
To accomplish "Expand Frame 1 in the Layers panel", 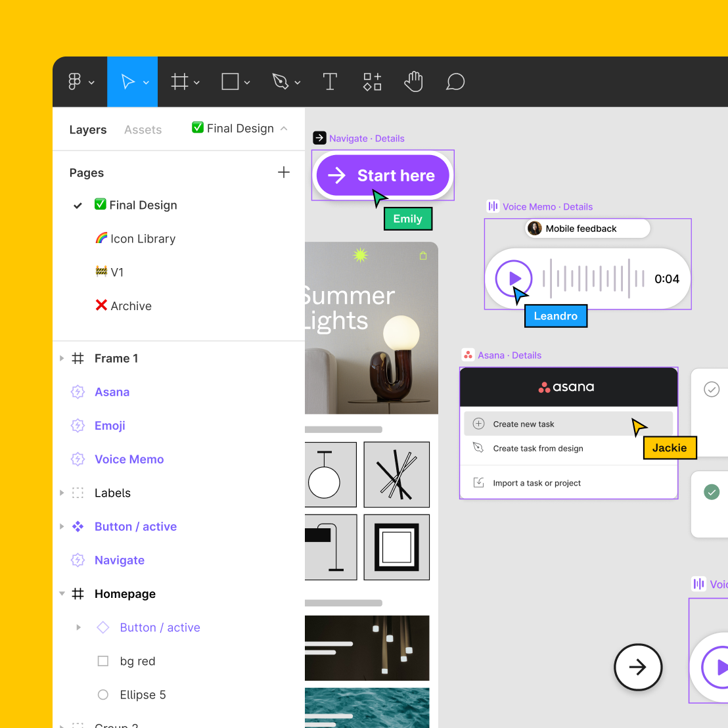I will pos(61,358).
